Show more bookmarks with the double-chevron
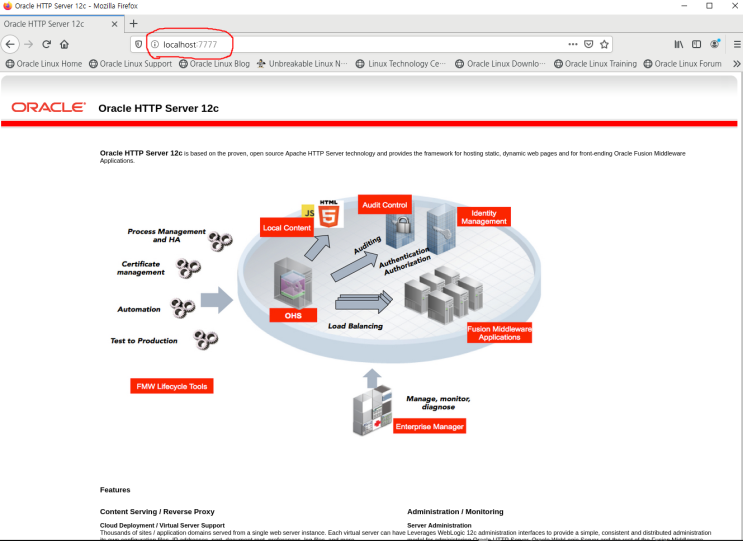This screenshot has width=743, height=541. pos(736,63)
